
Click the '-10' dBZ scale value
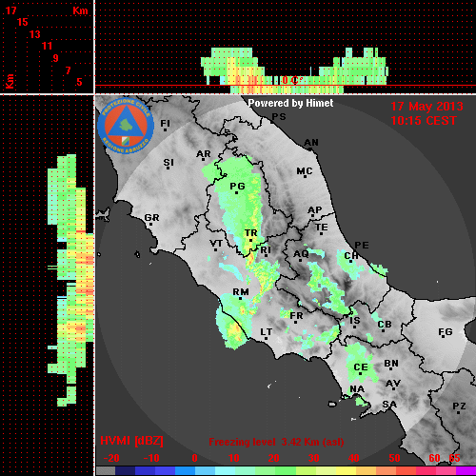[x=151, y=458]
